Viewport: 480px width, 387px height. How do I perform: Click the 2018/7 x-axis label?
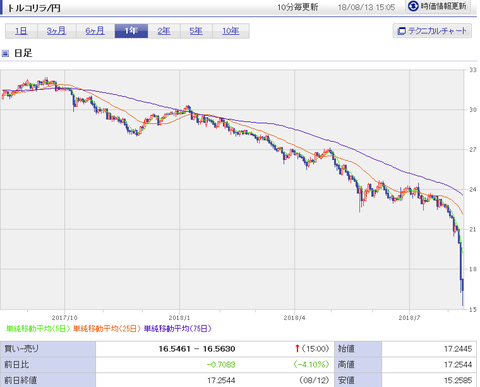click(409, 318)
